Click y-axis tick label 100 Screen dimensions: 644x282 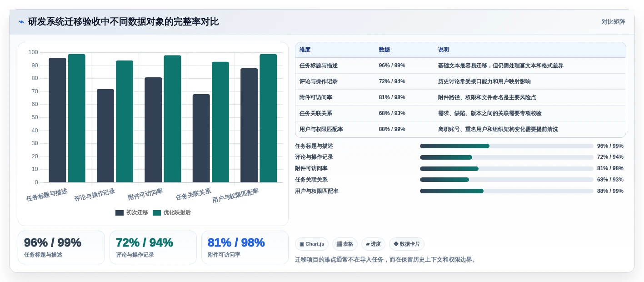33,52
